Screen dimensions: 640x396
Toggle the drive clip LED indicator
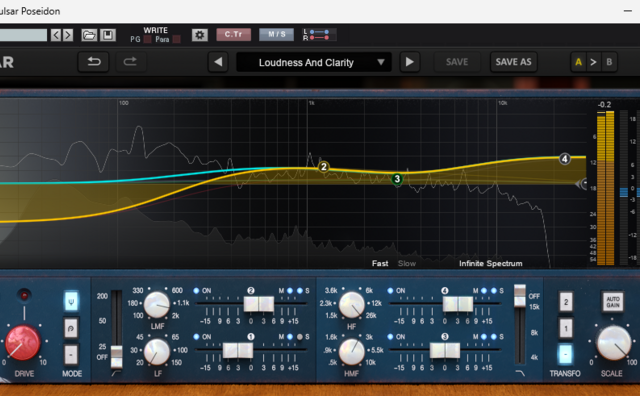coord(24,295)
